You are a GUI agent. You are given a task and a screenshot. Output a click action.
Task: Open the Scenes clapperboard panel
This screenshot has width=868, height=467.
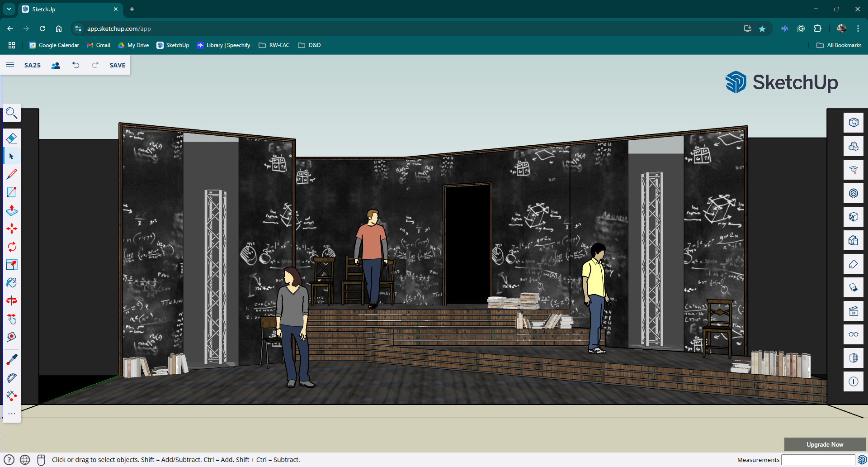pos(854,311)
